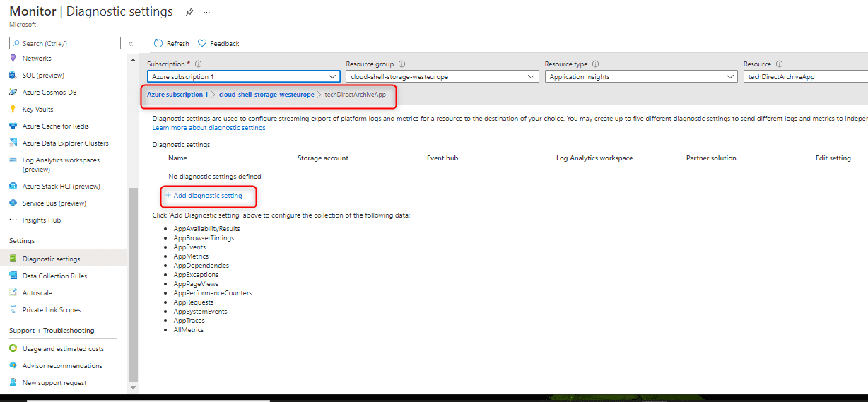Click the Azure Stack HCI icon
The image size is (868, 402).
click(x=13, y=187)
